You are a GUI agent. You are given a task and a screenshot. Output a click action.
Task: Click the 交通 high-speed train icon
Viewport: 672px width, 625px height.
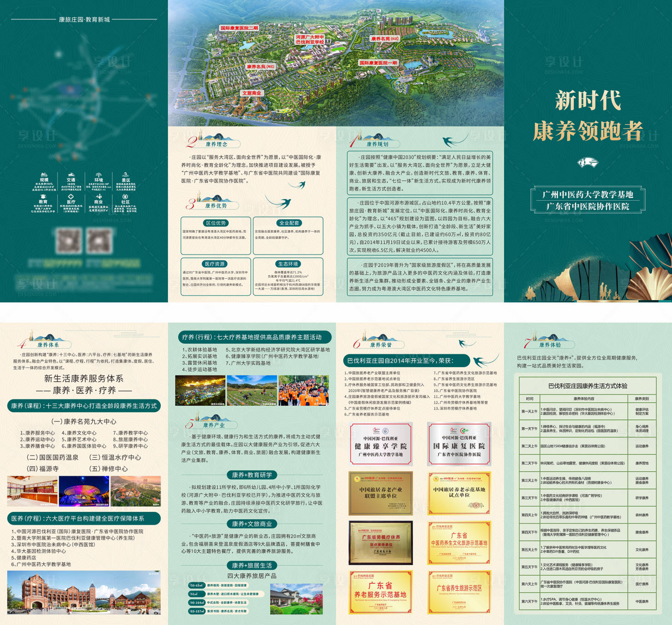tap(71, 175)
